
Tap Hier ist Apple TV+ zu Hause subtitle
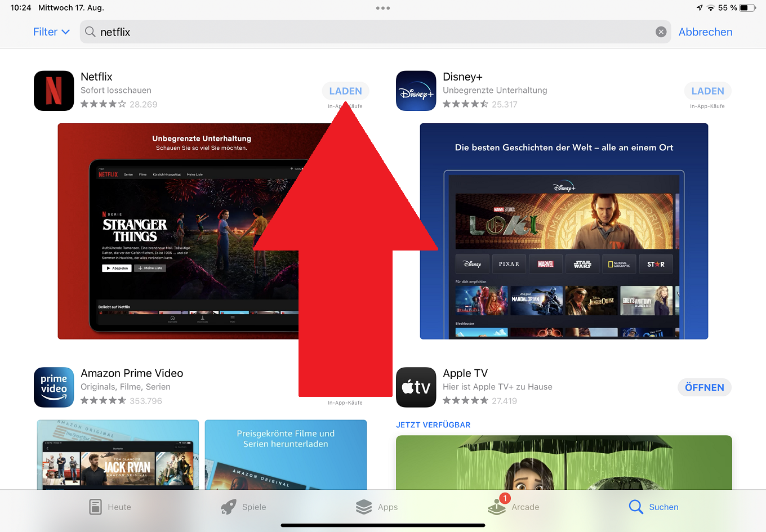pyautogui.click(x=497, y=387)
